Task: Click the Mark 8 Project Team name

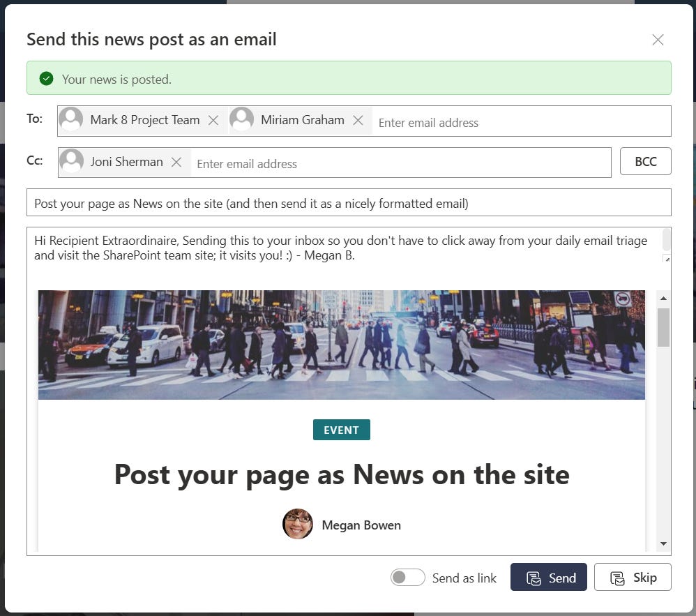Action: (x=144, y=120)
